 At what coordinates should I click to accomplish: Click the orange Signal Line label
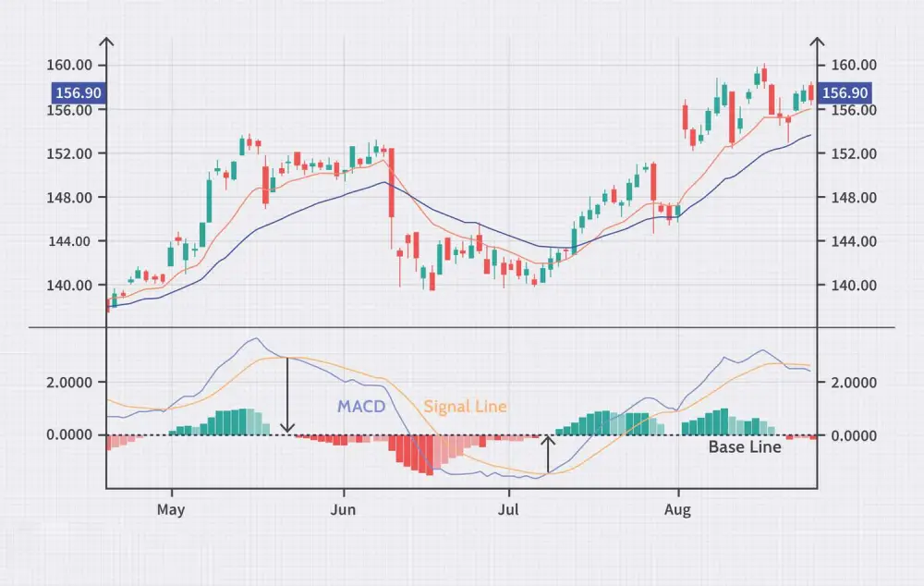click(465, 407)
